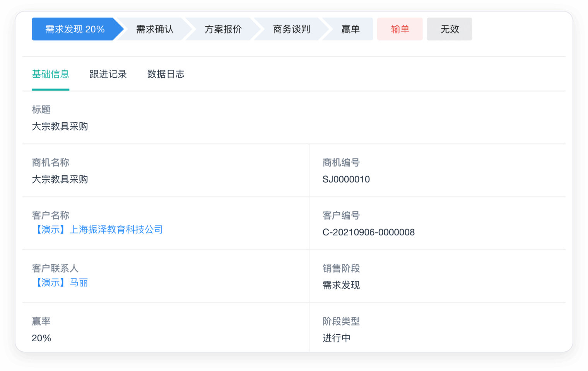Select customer number C-20210906-0000008
Viewport: 588px width, 371px height.
(x=369, y=232)
